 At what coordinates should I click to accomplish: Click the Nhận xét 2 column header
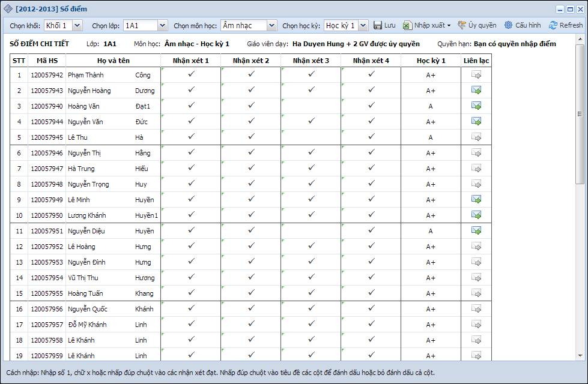pos(250,61)
